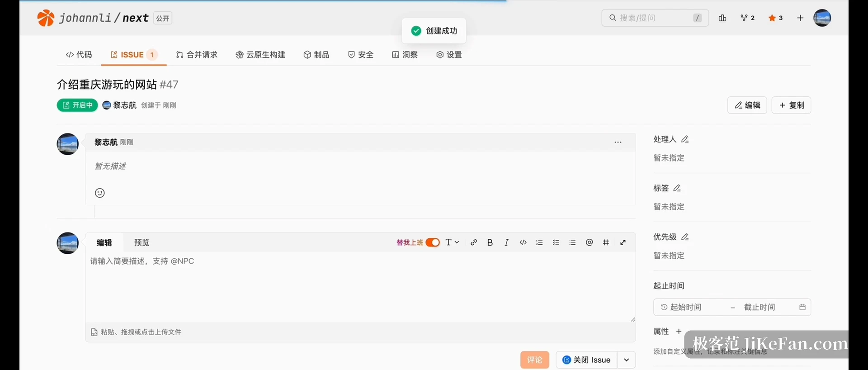Edit the 标签 labels with pencil icon
This screenshot has height=370, width=868.
click(x=677, y=188)
